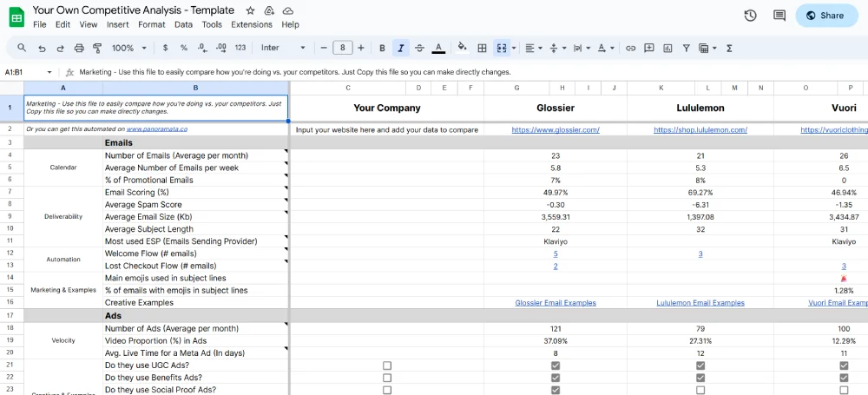This screenshot has height=395, width=868.
Task: Increase font size with the plus icon
Action: pyautogui.click(x=361, y=49)
